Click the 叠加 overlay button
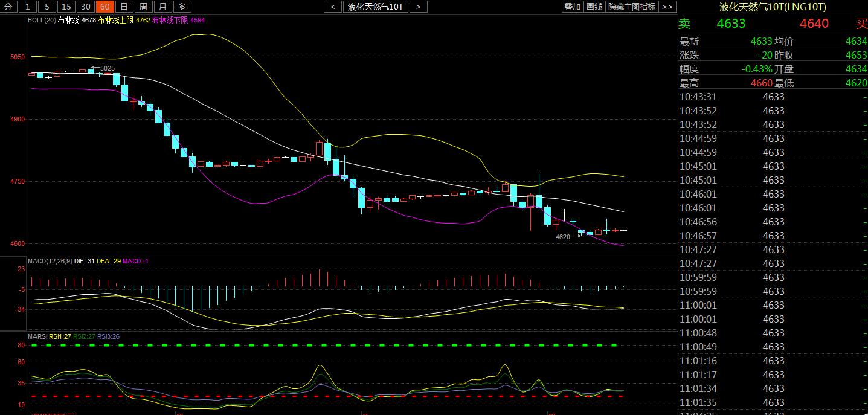The width and height of the screenshot is (868, 415). [572, 7]
